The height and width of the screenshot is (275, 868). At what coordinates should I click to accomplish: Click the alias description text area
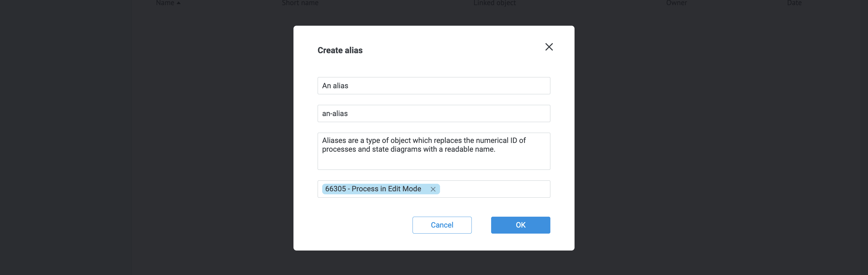pyautogui.click(x=434, y=151)
